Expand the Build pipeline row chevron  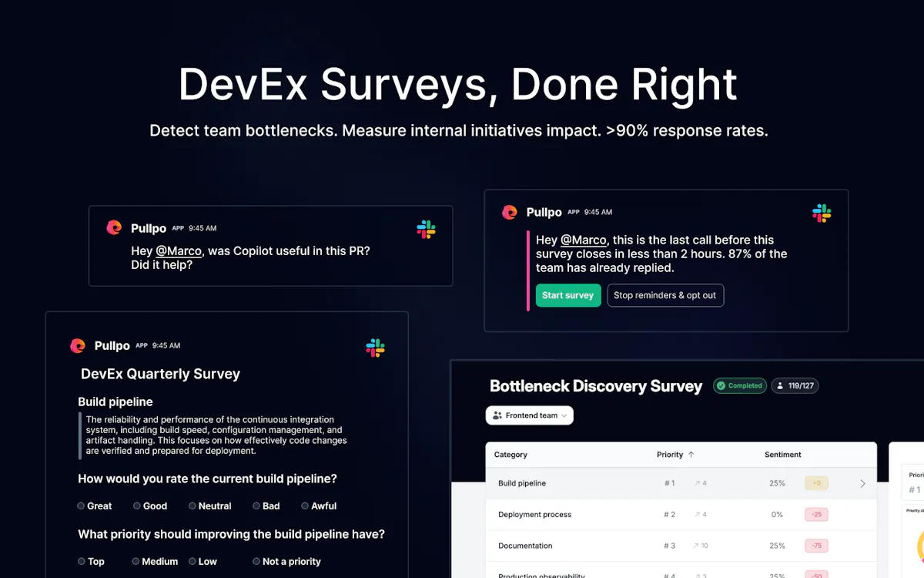862,483
